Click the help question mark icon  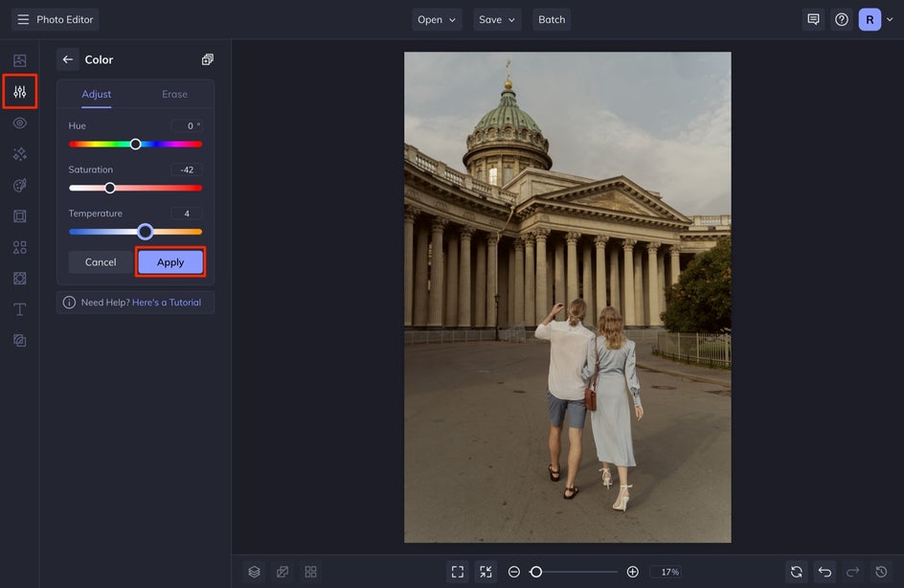842,19
